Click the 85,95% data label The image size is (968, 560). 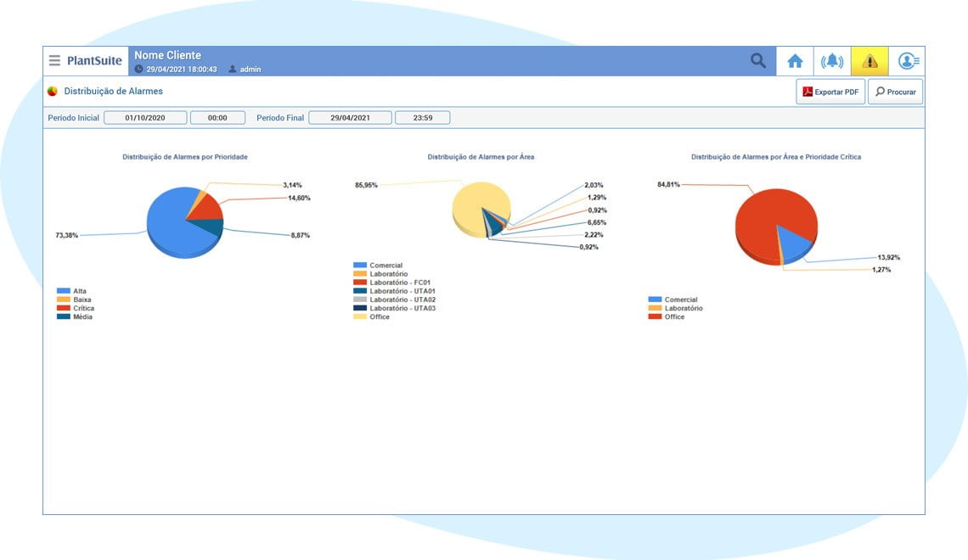click(366, 185)
